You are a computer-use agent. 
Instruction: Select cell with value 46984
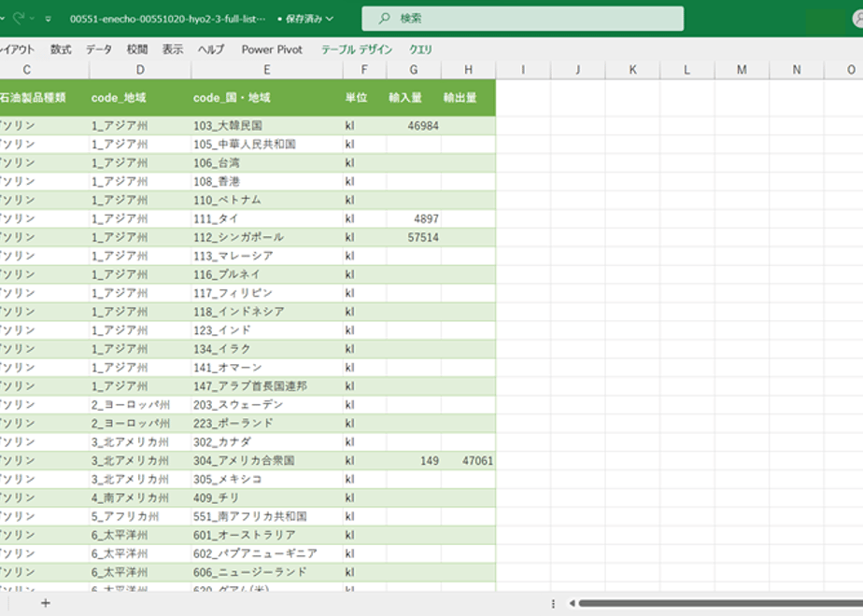(x=414, y=126)
